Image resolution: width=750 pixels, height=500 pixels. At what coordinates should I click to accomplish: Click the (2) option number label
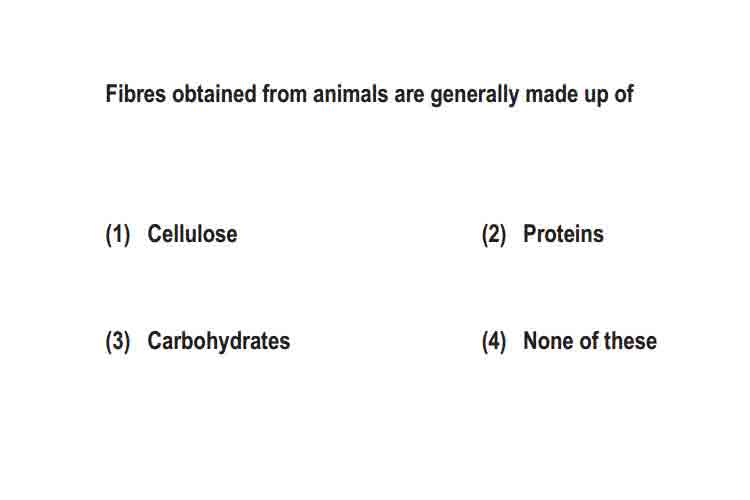tap(494, 234)
